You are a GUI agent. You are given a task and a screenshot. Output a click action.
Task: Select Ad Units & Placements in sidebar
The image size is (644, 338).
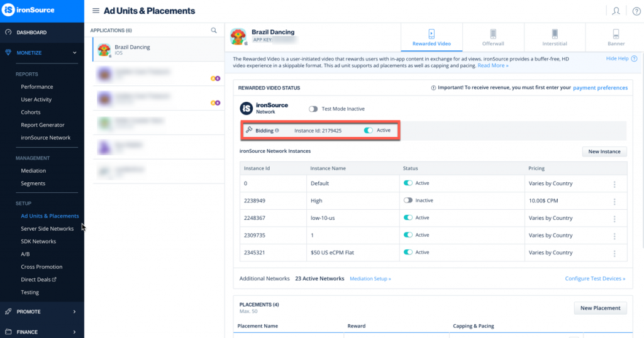point(50,215)
